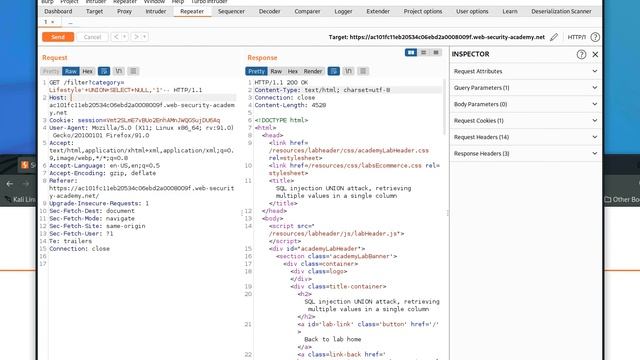Expand Request Headers (14) section
The width and height of the screenshot is (640, 360).
(x=525, y=137)
